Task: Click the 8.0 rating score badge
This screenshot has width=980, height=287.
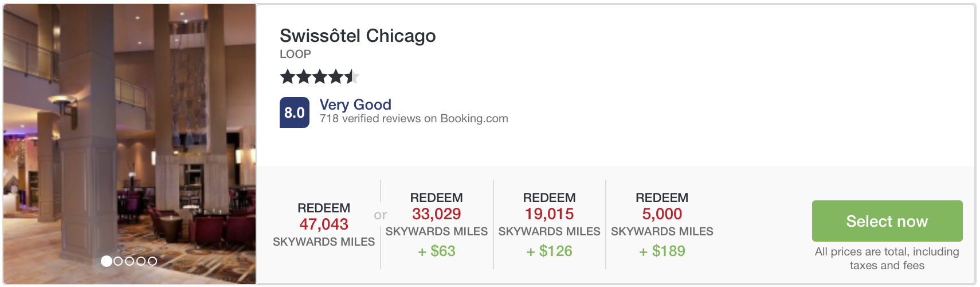Action: coord(295,113)
